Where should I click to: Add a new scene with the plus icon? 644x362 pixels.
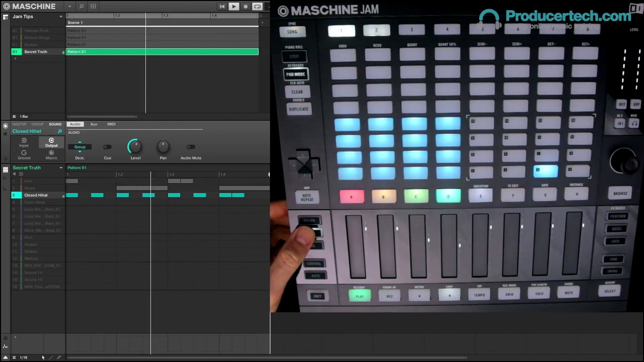[x=262, y=23]
